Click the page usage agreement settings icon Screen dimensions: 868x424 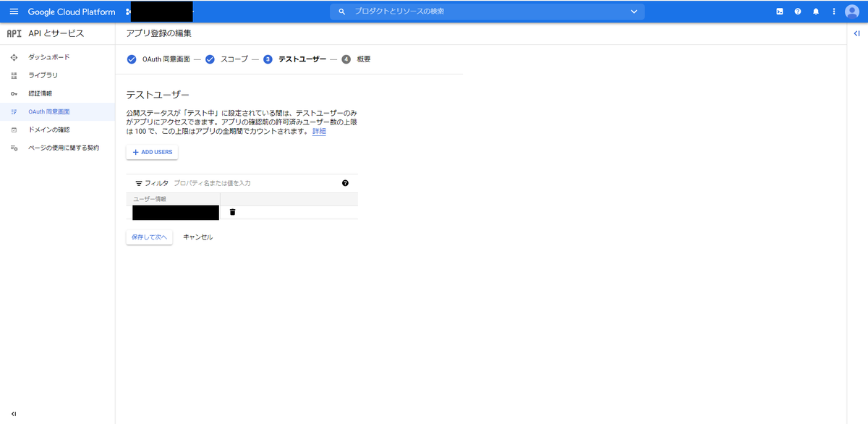coord(14,148)
